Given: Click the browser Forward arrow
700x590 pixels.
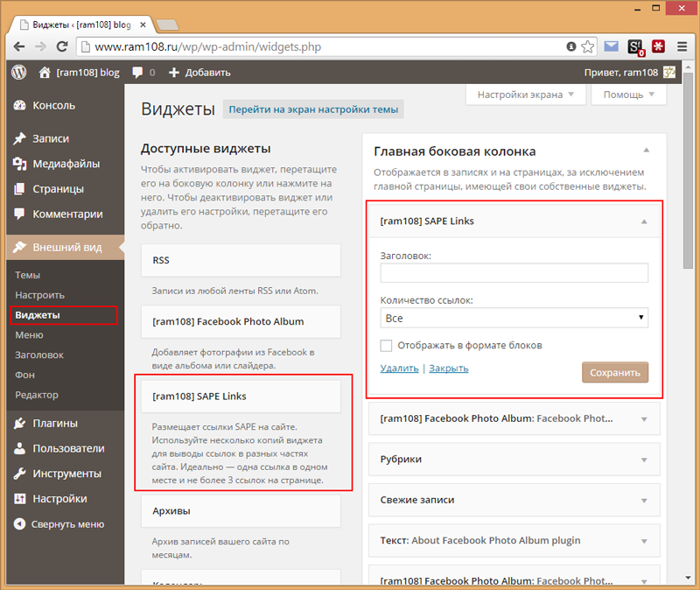Looking at the screenshot, I should pos(40,46).
